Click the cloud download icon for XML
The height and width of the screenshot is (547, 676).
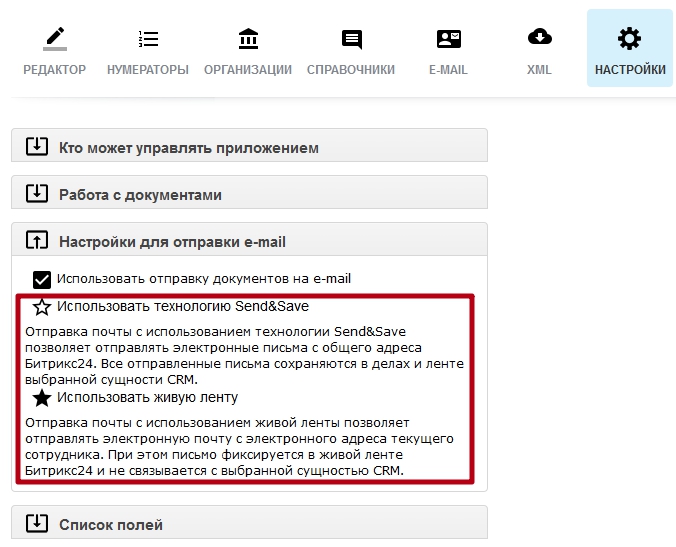tap(539, 39)
